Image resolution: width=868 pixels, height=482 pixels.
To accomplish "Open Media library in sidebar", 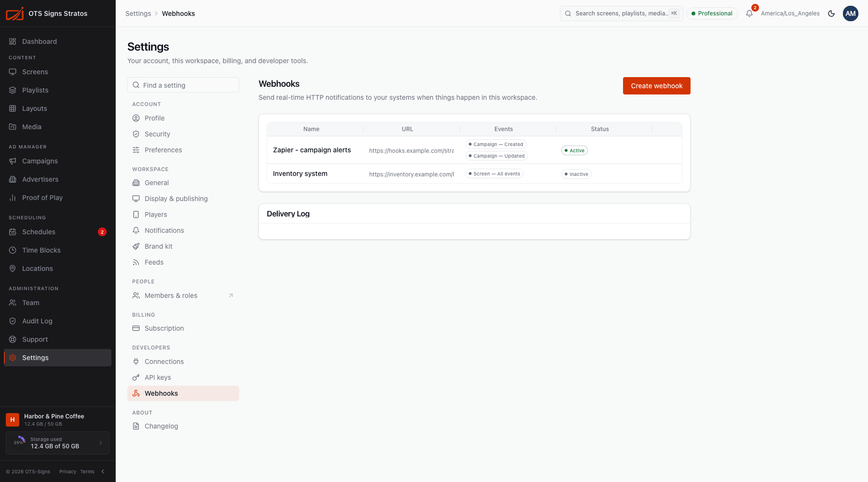I will coord(57,127).
